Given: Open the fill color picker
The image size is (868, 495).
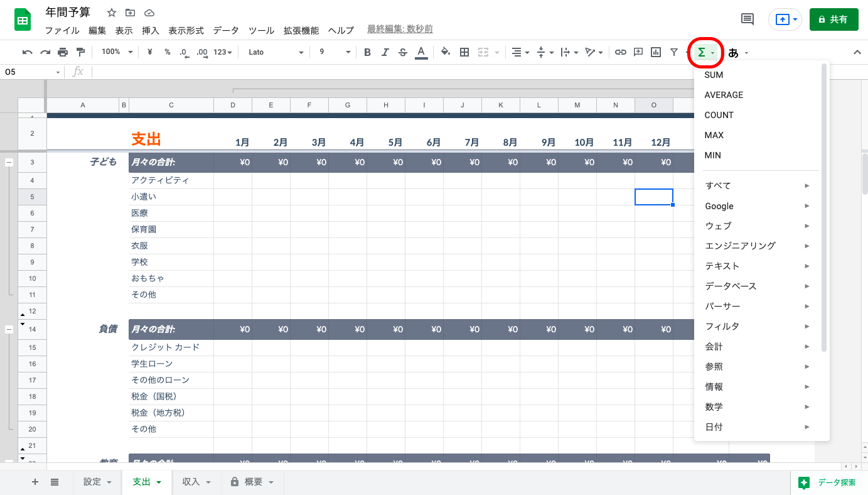Looking at the screenshot, I should pyautogui.click(x=446, y=52).
